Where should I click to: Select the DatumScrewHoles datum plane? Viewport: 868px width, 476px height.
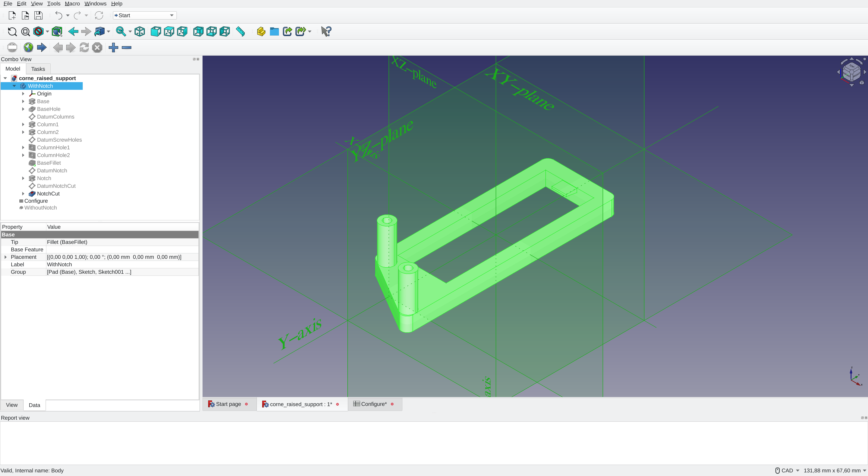[59, 140]
